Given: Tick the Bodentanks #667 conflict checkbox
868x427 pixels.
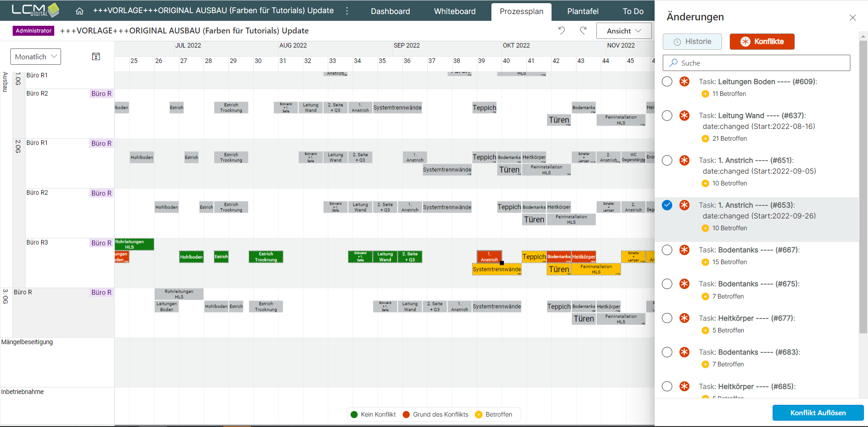Looking at the screenshot, I should point(667,250).
